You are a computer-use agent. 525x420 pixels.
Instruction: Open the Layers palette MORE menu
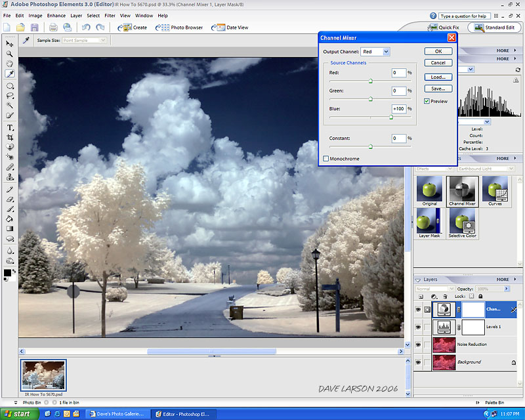(x=506, y=280)
